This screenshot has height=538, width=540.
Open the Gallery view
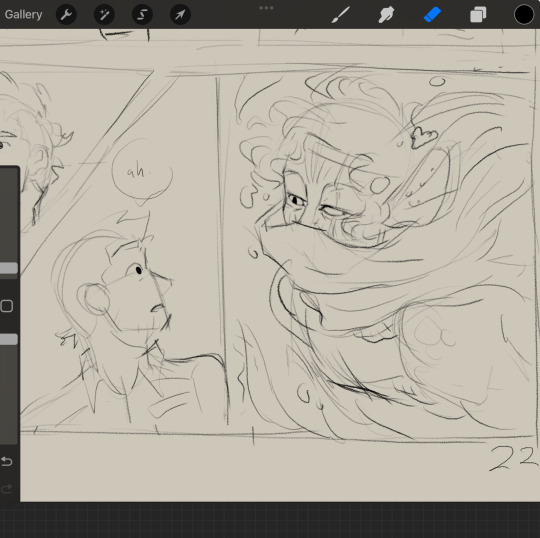tap(23, 14)
